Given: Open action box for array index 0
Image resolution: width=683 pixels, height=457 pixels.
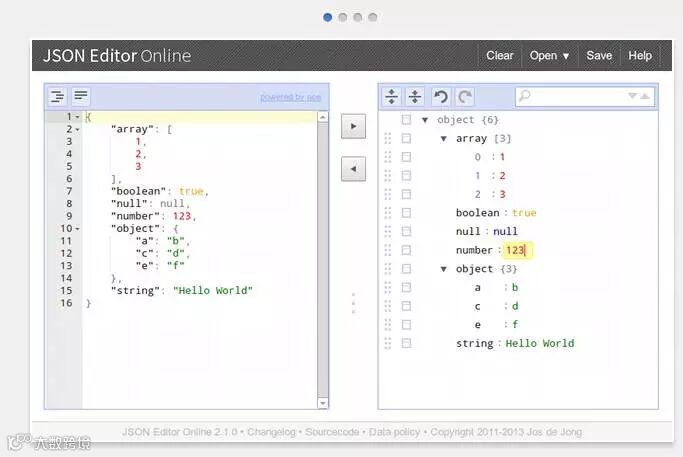Looking at the screenshot, I should point(406,157).
